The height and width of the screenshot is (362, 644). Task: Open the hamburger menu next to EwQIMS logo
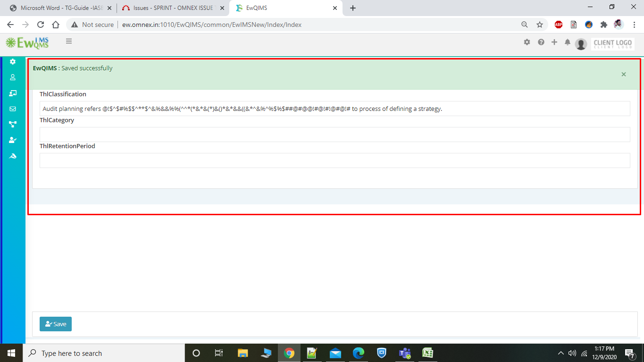point(69,42)
